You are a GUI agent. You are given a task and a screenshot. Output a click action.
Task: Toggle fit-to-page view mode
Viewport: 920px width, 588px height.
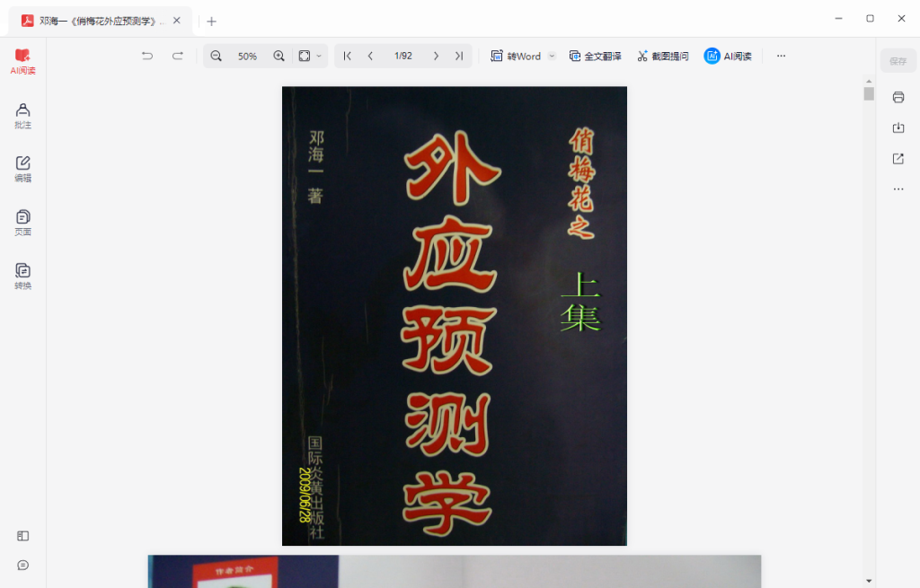coord(303,56)
